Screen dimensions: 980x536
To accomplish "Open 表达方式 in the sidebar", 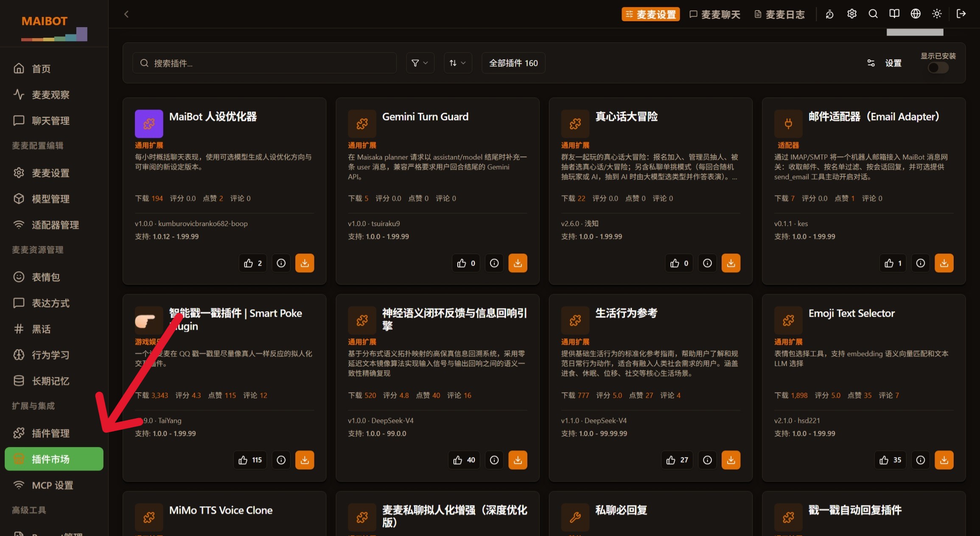I will click(x=54, y=303).
